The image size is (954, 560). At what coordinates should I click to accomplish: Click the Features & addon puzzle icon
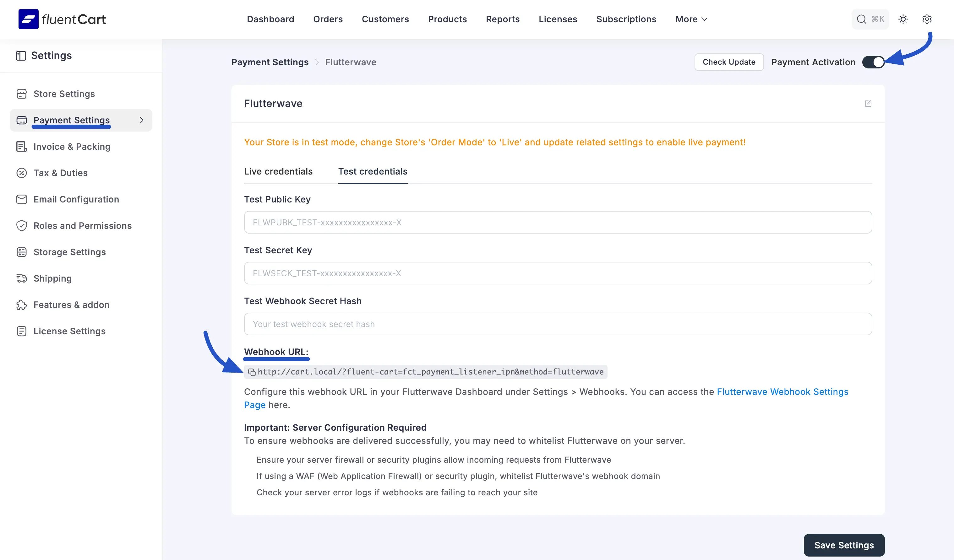point(22,305)
